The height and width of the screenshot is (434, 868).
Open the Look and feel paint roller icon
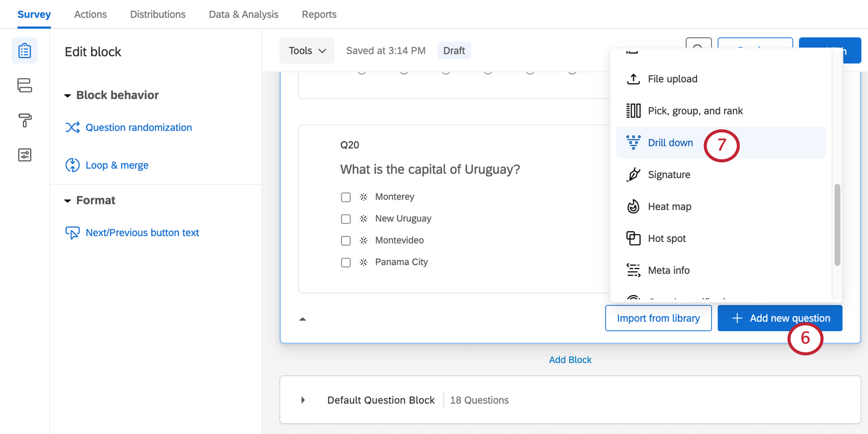point(25,120)
